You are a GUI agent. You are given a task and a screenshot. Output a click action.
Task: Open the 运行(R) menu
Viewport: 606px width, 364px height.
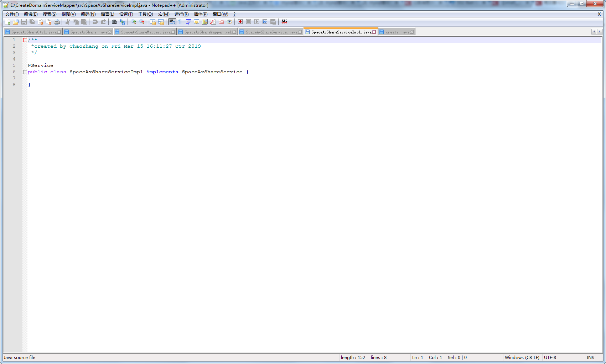181,14
